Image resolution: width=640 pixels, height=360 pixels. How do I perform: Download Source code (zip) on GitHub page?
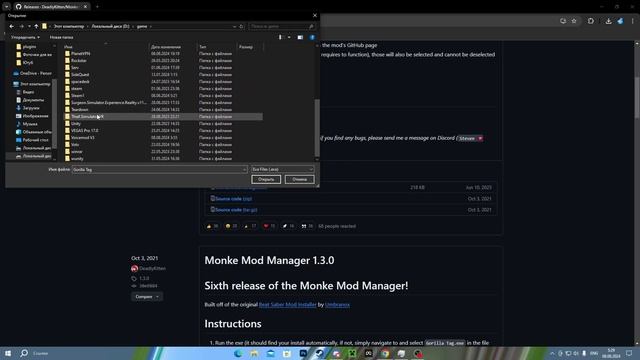[233, 199]
